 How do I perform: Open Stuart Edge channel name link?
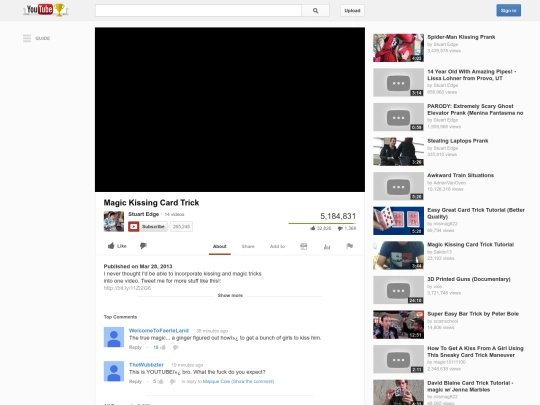[144, 214]
